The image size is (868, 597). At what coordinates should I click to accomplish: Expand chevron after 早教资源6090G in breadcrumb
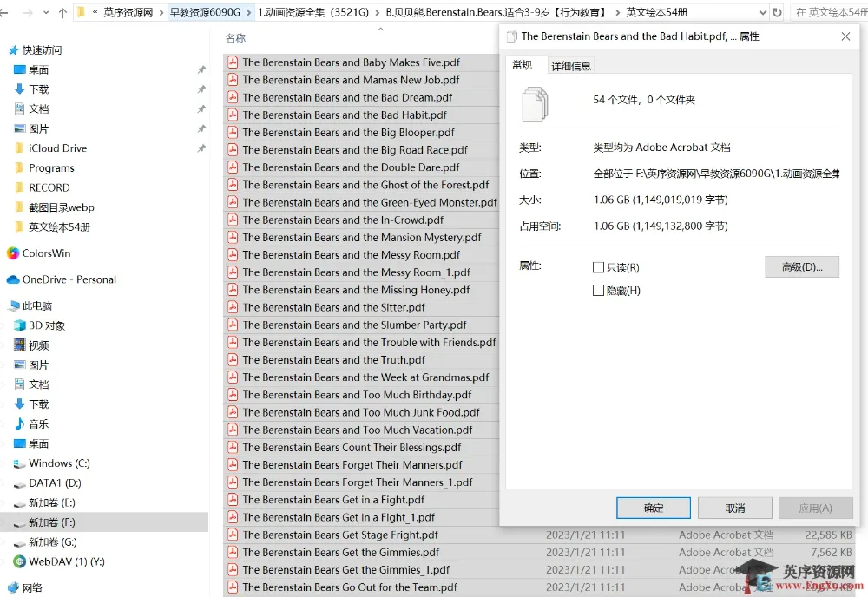pyautogui.click(x=249, y=12)
